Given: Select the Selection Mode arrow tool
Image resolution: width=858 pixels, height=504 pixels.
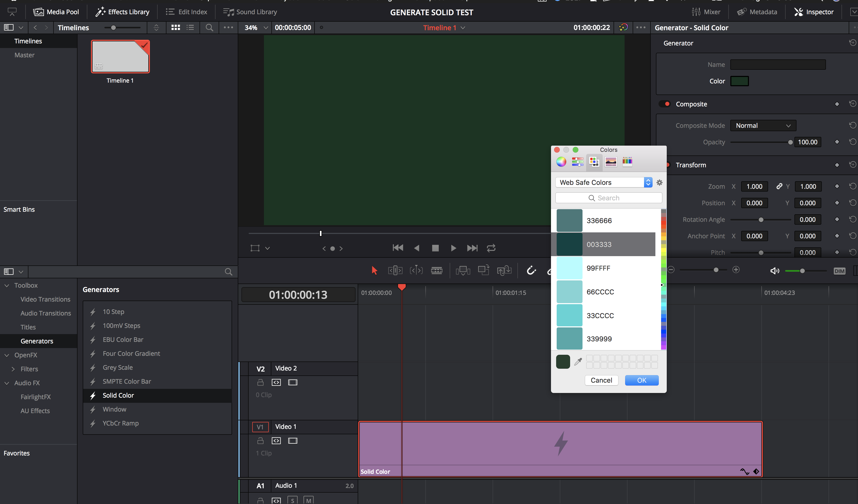Looking at the screenshot, I should [x=374, y=270].
